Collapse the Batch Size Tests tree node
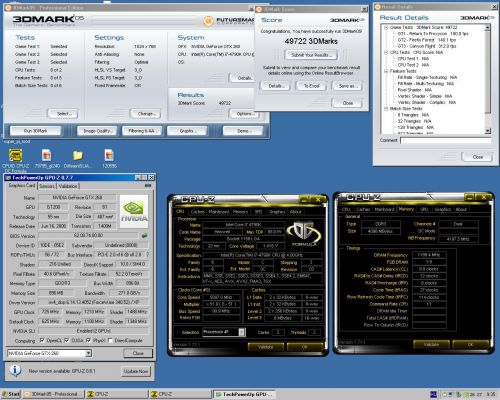Screen dimensions: 500x400 click(x=386, y=109)
